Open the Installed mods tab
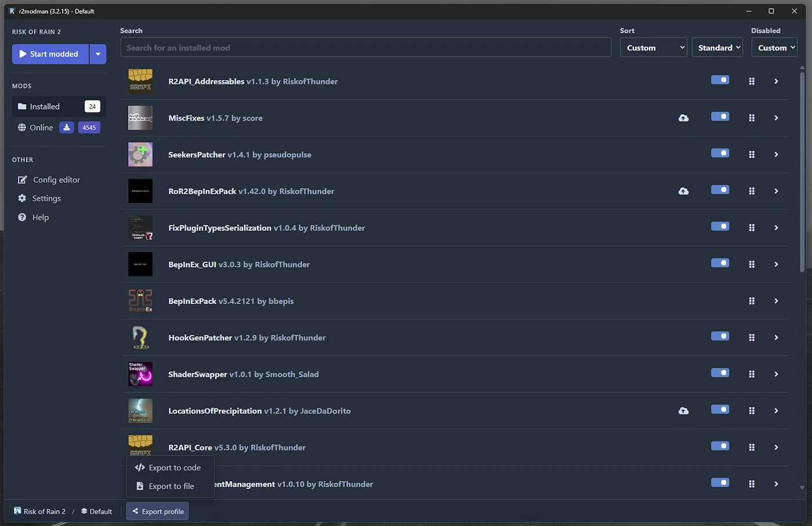The width and height of the screenshot is (812, 526). pyautogui.click(x=59, y=106)
